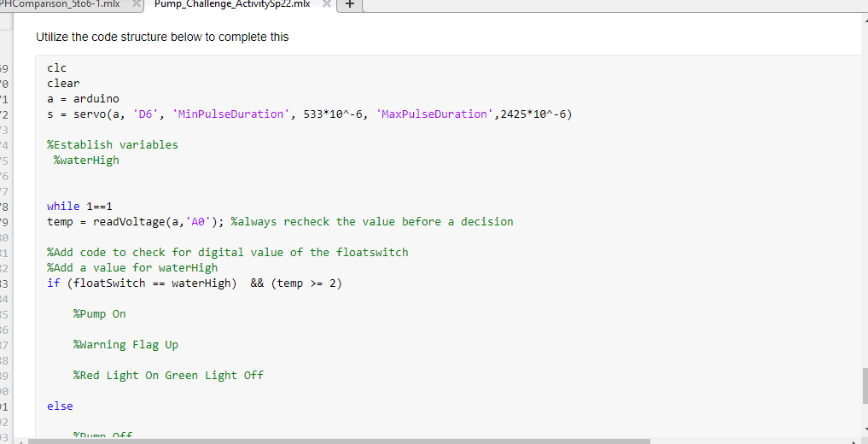
Task: Click the '%waterHigh' comment line
Action: point(86,161)
